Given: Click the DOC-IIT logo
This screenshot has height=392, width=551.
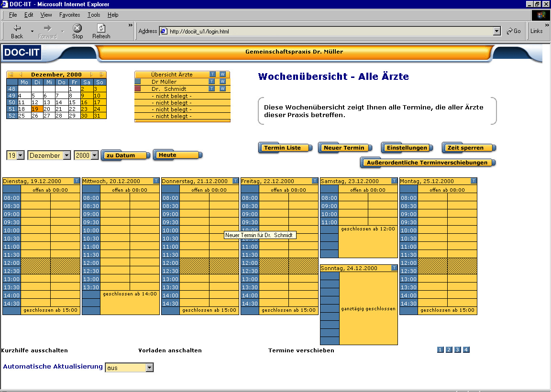Looking at the screenshot, I should coord(22,52).
